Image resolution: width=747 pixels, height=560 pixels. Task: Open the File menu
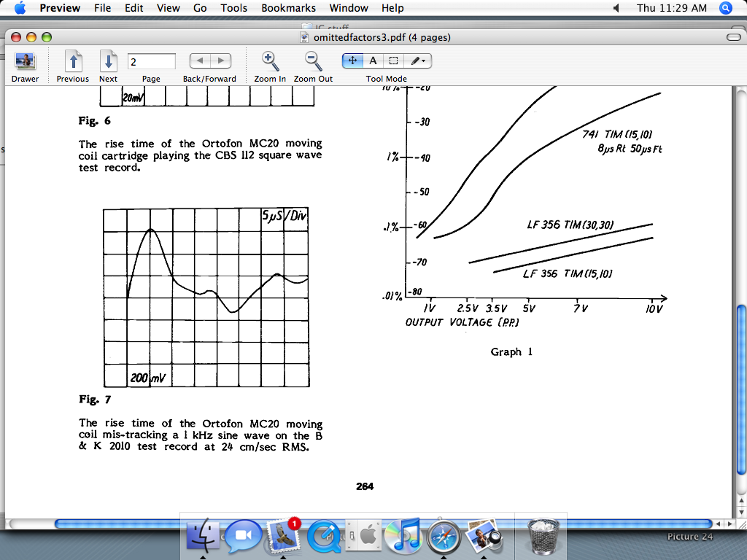coord(102,8)
